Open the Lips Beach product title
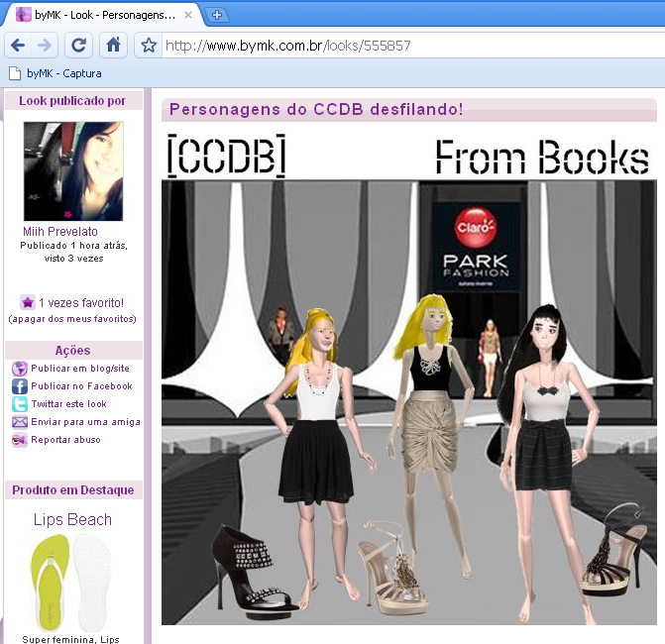This screenshot has height=644, width=665. click(72, 519)
